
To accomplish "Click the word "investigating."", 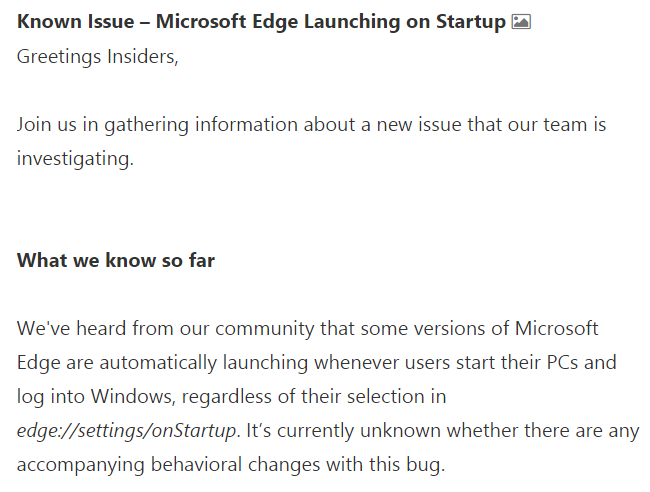I will tap(74, 158).
